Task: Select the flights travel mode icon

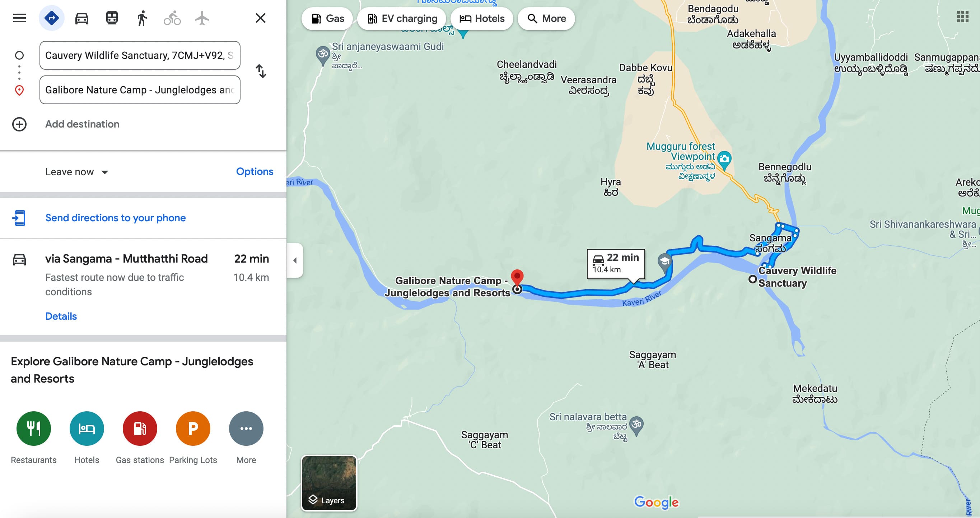Action: click(202, 18)
